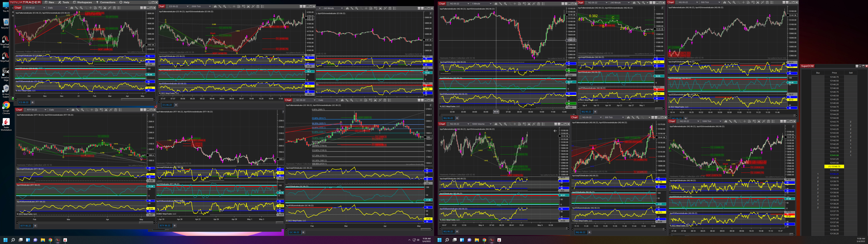The image size is (868, 244).
Task: Activate crosshair plus icon in ES Daily chart toolbar
Action: (91, 8)
